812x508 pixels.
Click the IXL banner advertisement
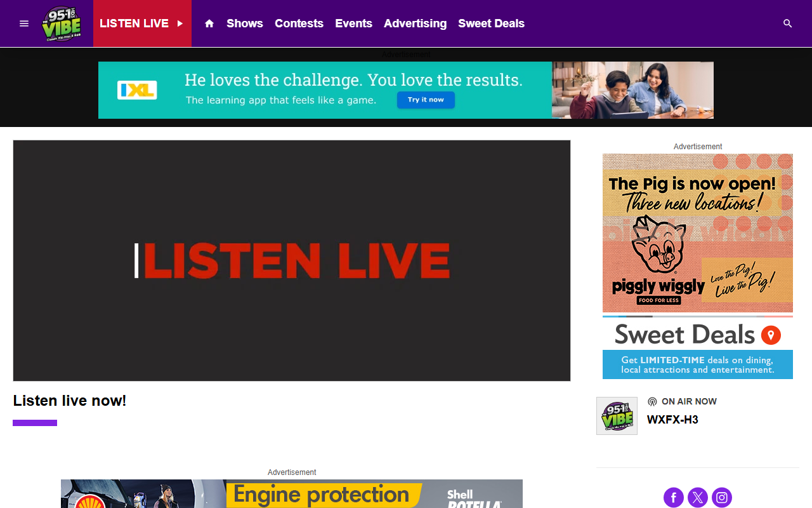click(x=406, y=90)
